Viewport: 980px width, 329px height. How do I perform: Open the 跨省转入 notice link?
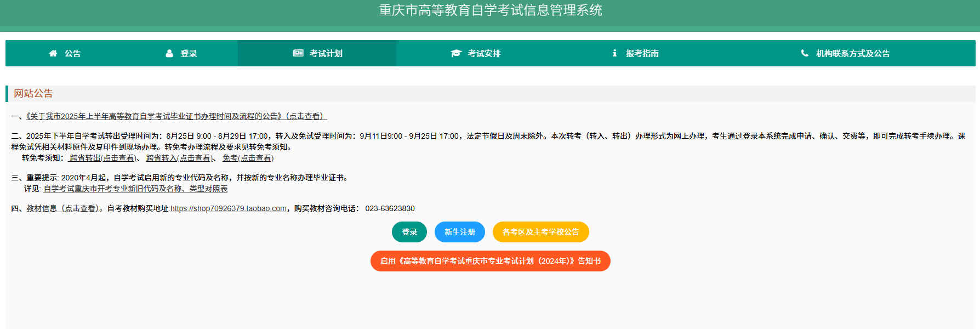pyautogui.click(x=179, y=158)
